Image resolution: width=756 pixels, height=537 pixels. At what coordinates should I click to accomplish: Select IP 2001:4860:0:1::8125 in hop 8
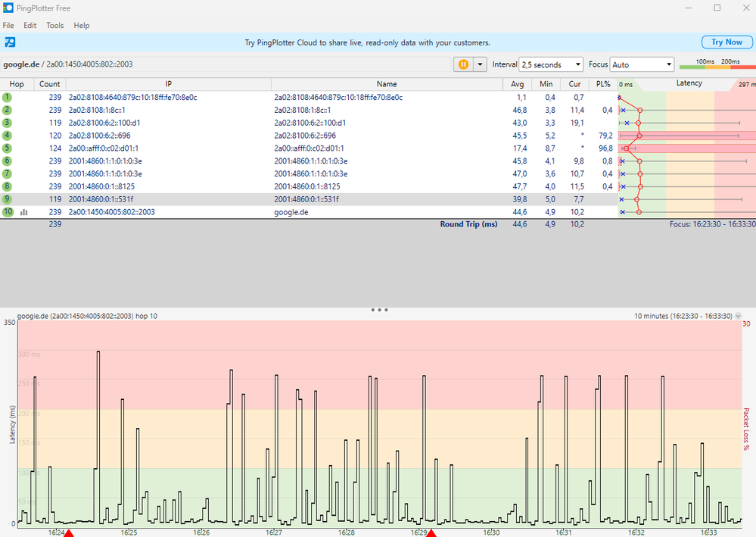point(101,186)
